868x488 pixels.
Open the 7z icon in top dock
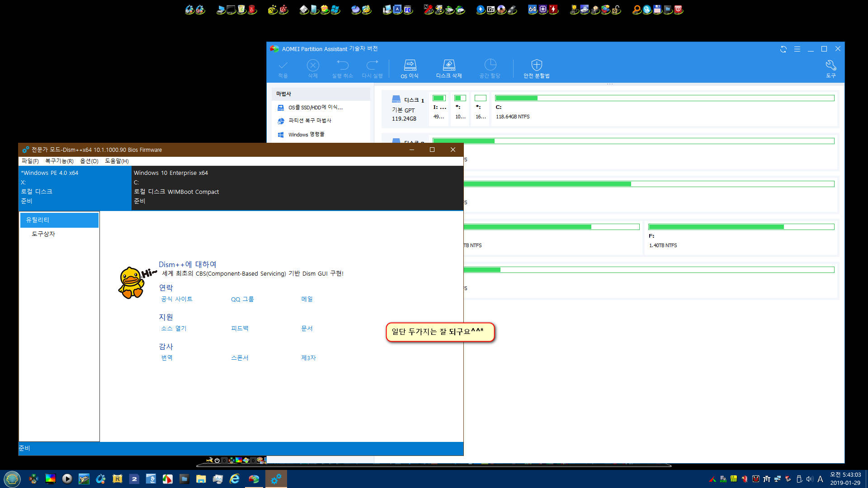click(x=491, y=9)
